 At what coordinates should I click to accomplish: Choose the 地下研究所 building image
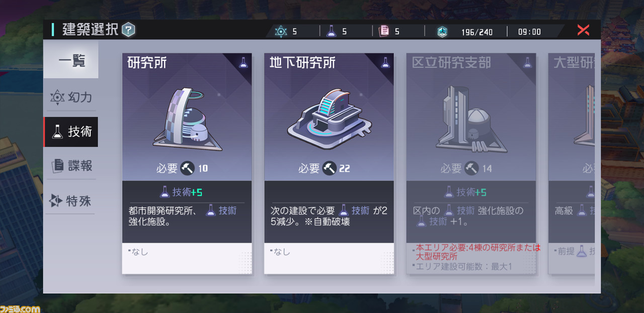point(329,120)
